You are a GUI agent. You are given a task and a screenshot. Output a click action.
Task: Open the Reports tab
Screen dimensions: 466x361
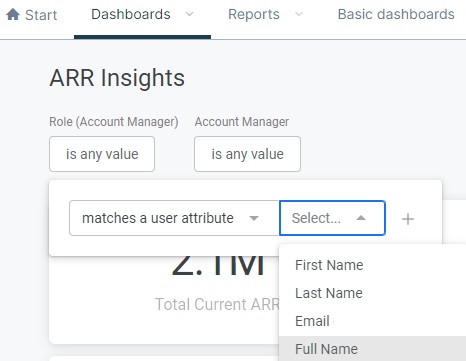(254, 14)
